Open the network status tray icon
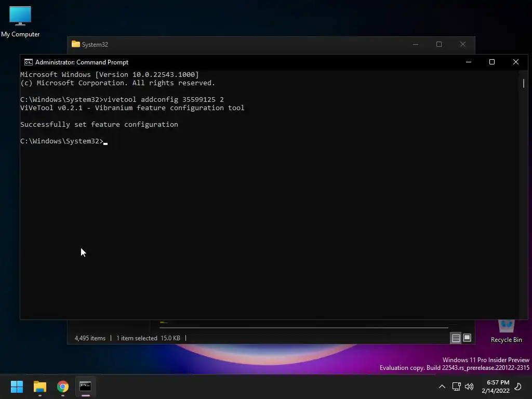This screenshot has height=399, width=532. (456, 387)
